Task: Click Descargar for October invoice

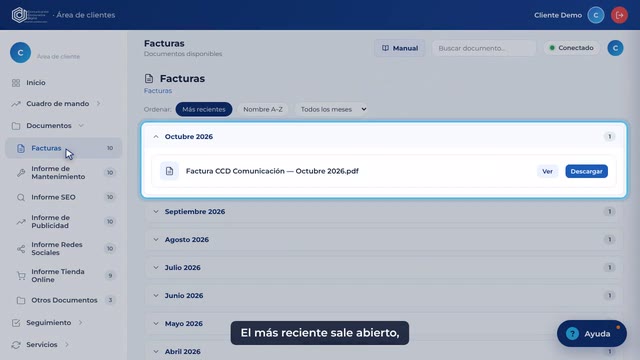Action: point(587,171)
